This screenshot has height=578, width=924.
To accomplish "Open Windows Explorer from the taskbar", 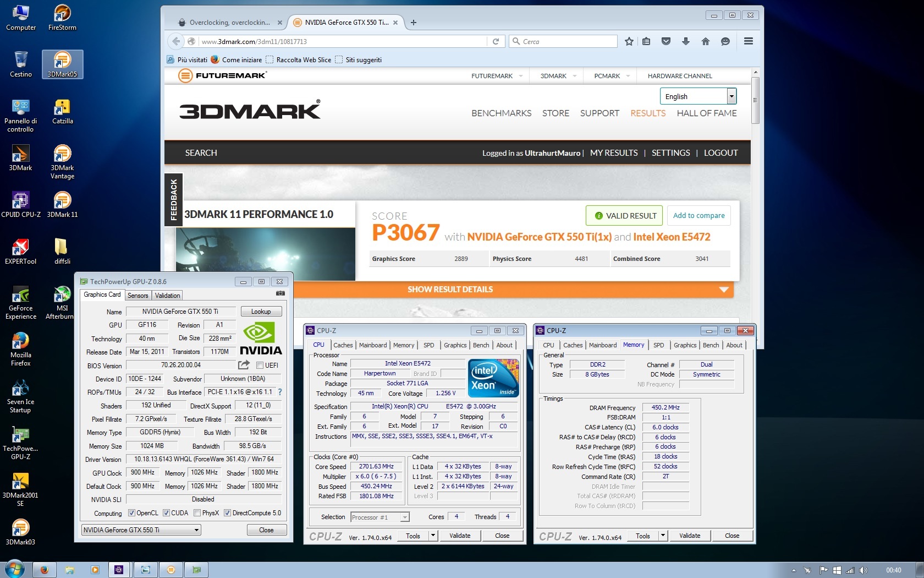I will [x=70, y=570].
